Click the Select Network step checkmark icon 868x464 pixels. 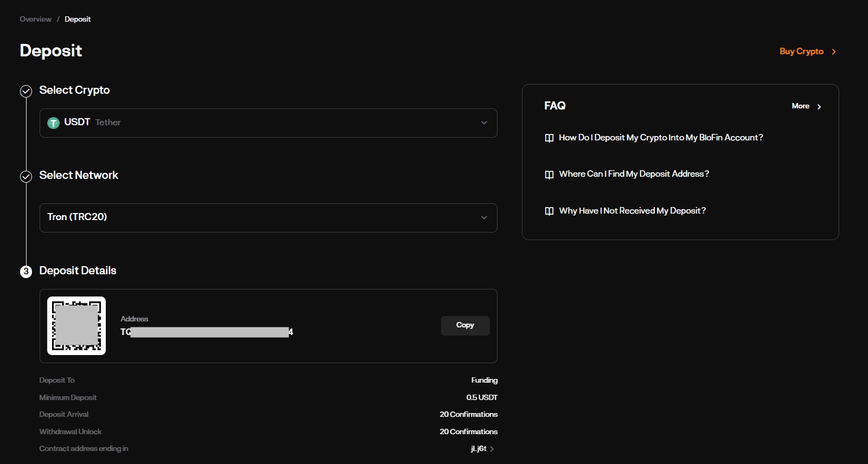click(26, 176)
